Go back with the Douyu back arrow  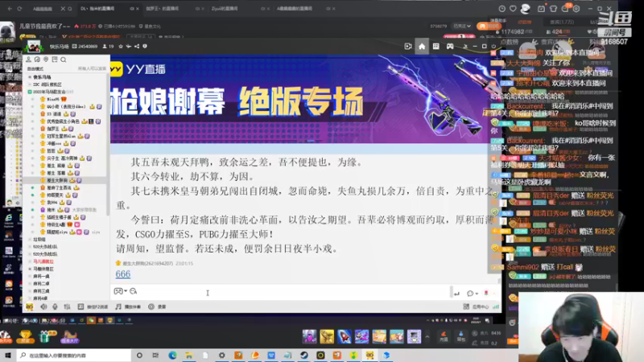point(10,8)
